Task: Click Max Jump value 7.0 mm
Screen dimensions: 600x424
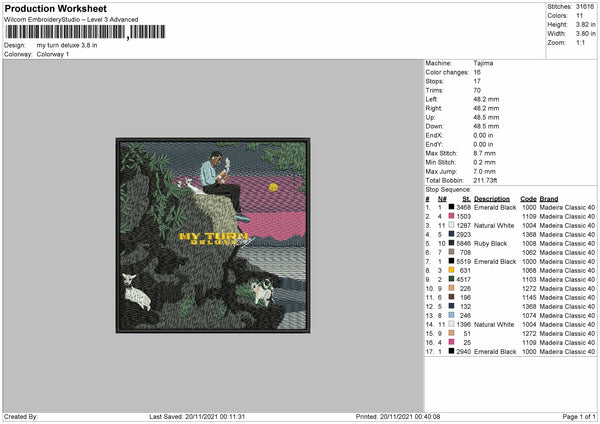Action: (x=484, y=171)
